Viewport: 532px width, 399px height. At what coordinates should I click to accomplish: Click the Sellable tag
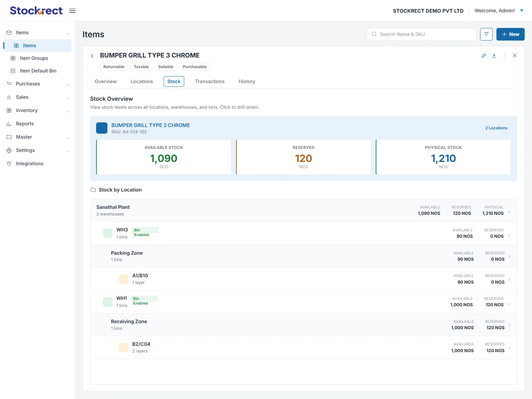click(x=166, y=67)
